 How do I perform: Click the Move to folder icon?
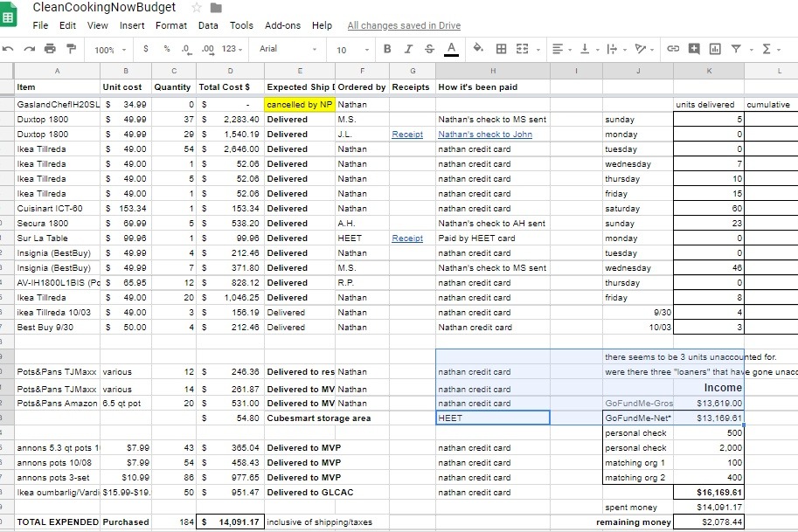tap(216, 8)
